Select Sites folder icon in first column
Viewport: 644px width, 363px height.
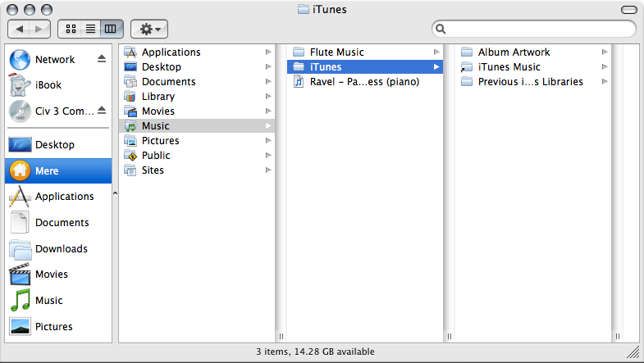(x=130, y=170)
